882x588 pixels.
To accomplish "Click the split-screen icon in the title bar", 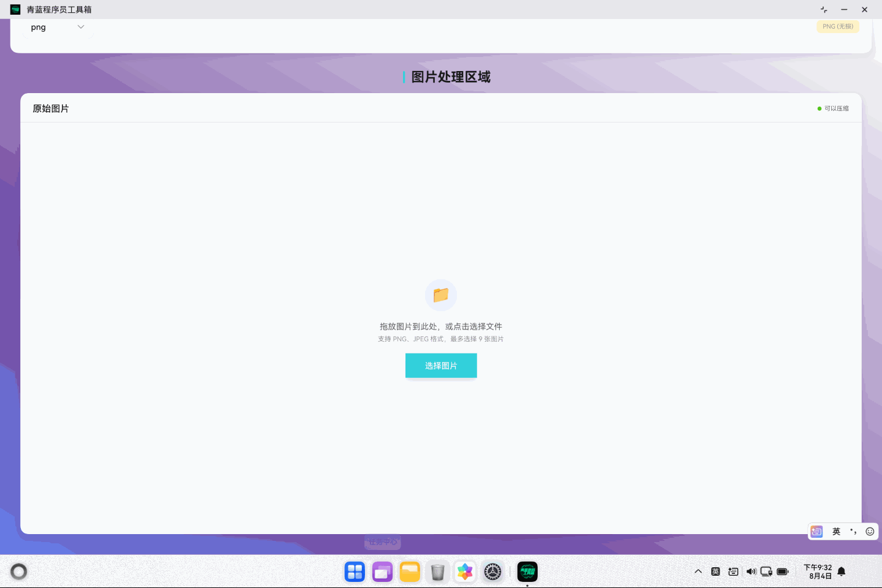I will click(x=823, y=9).
